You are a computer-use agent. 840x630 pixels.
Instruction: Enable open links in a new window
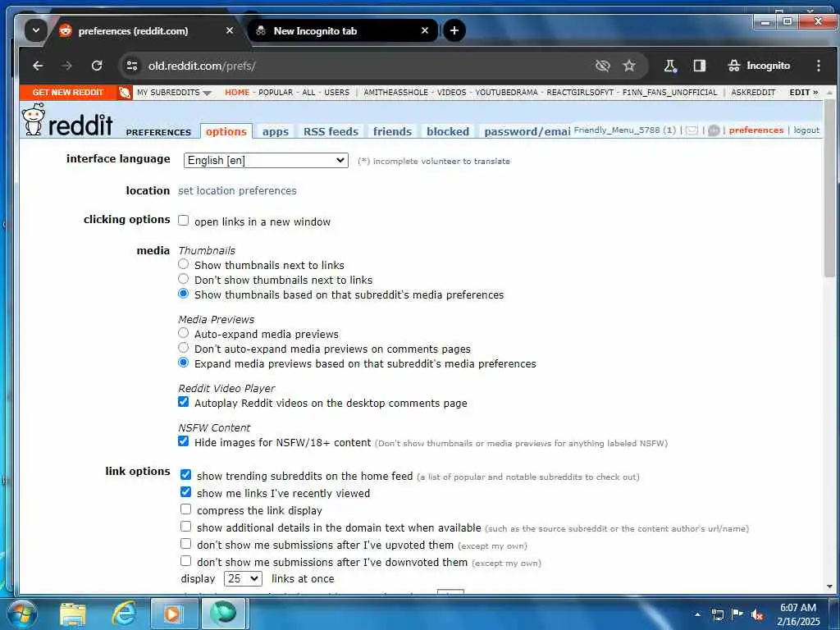[183, 220]
